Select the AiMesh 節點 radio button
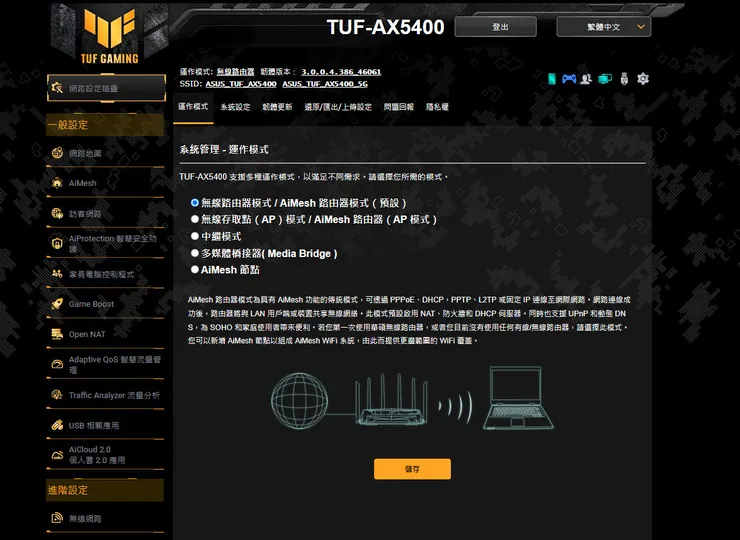740x540 pixels. point(194,270)
